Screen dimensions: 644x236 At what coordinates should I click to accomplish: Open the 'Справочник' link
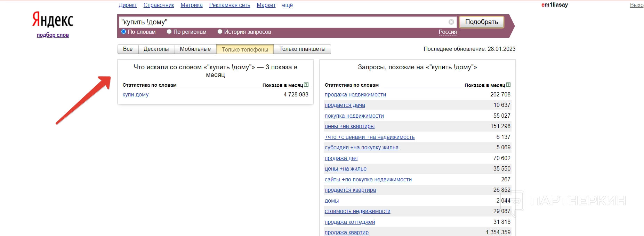159,5
